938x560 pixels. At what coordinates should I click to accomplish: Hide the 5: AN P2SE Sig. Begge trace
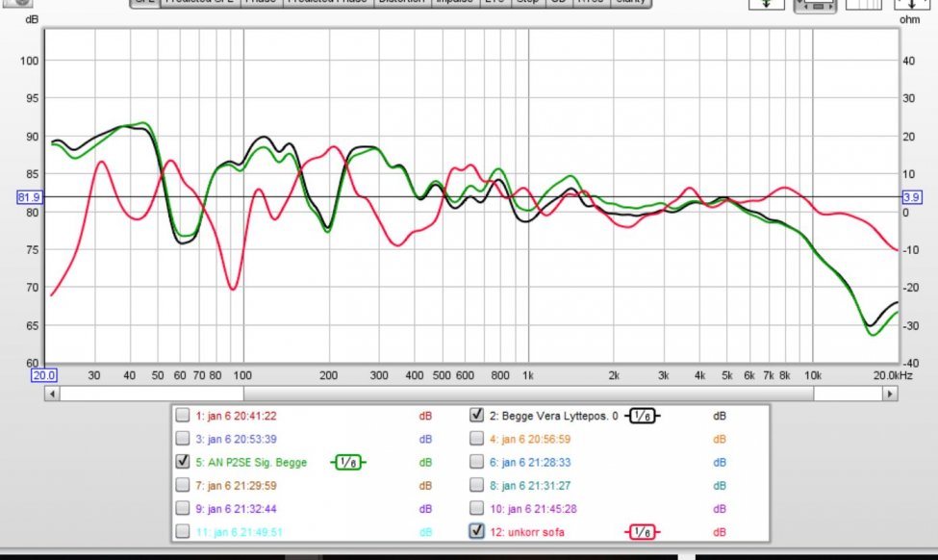183,462
